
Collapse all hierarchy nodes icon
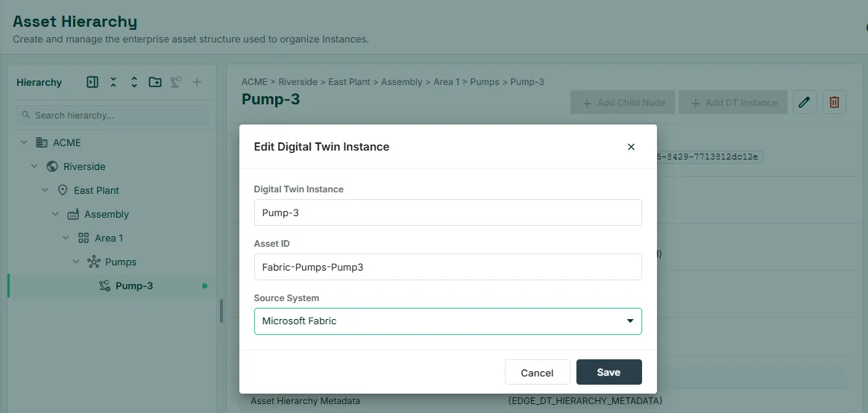113,82
